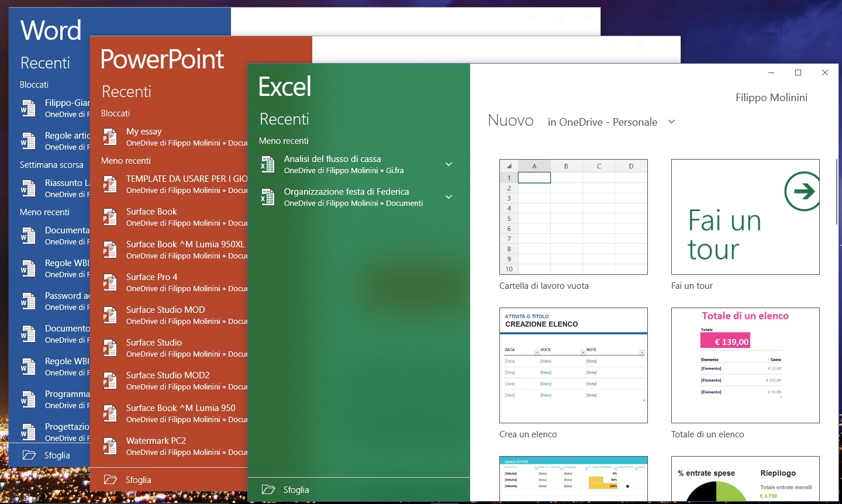Click PowerPoint file icon next to My essay
This screenshot has height=504, width=842.
pyautogui.click(x=110, y=137)
